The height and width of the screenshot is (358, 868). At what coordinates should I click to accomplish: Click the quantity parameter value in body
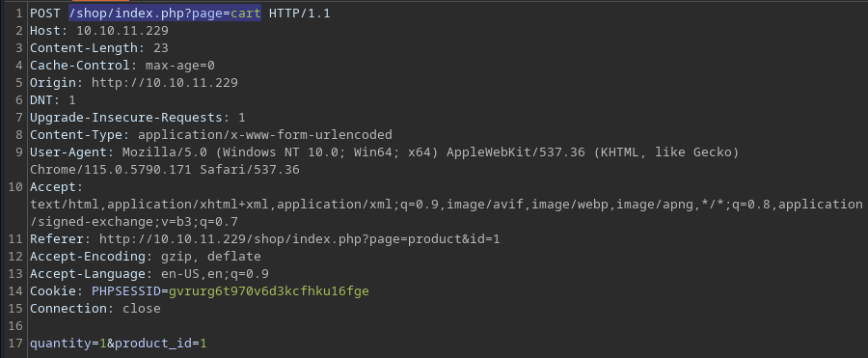[x=103, y=343]
